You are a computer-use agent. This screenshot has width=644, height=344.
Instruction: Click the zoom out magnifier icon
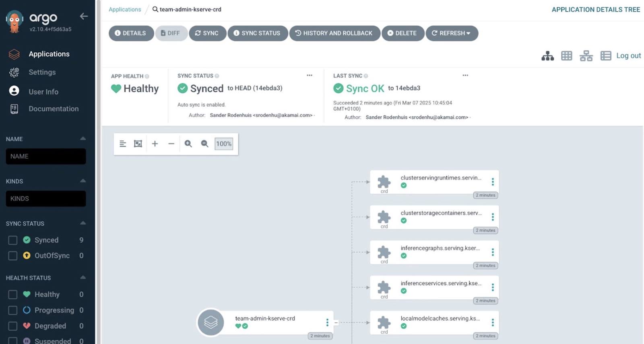[x=204, y=144]
